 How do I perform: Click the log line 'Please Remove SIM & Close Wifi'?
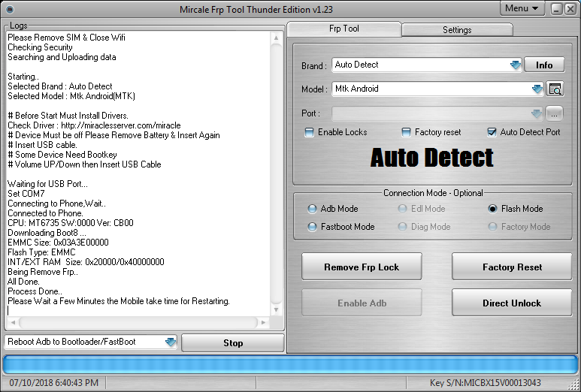point(66,38)
